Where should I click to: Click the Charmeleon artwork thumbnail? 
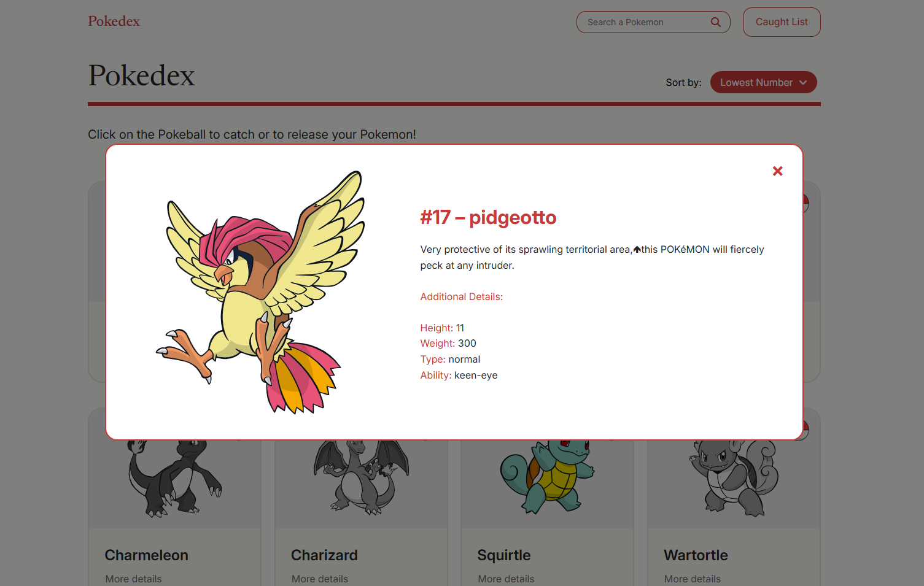tap(174, 477)
